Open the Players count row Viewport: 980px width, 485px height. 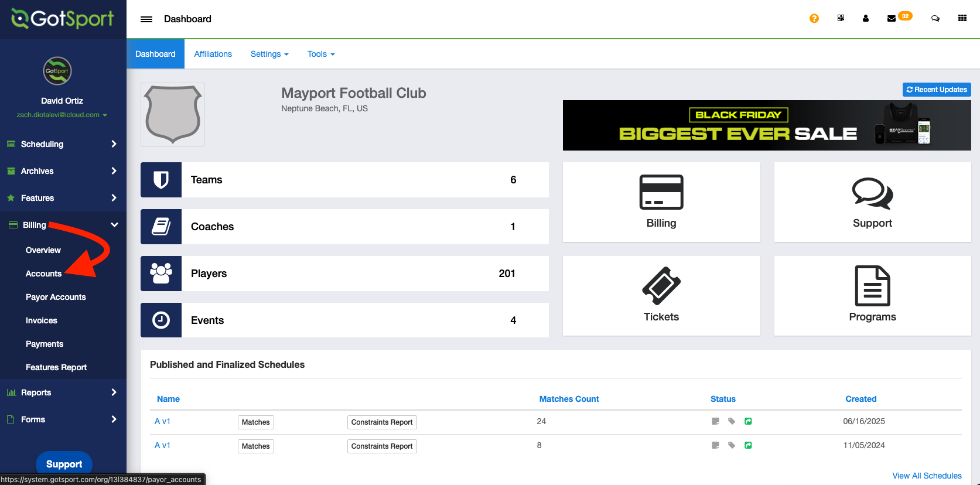pos(344,274)
